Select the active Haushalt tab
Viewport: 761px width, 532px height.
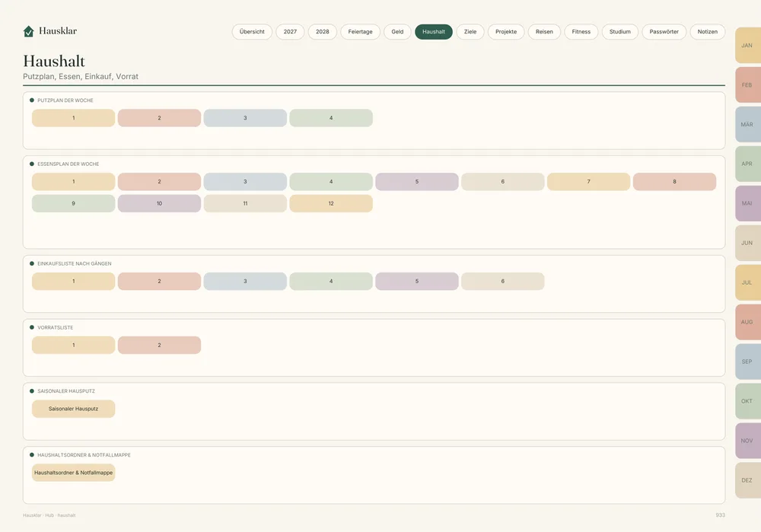434,31
